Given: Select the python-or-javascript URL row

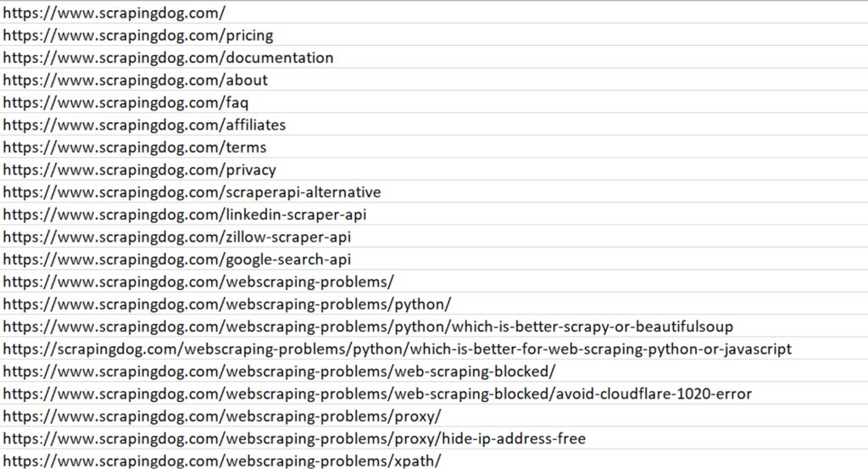Looking at the screenshot, I should coord(397,349).
